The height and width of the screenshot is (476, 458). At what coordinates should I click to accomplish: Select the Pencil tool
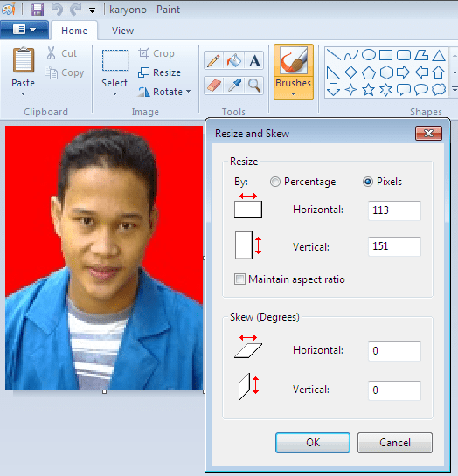(x=213, y=61)
